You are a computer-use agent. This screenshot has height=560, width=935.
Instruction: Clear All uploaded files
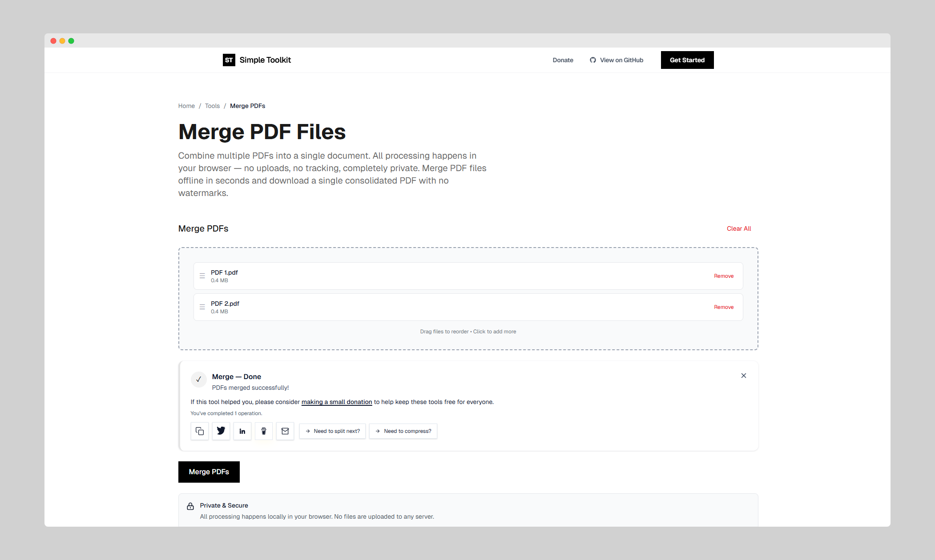(x=738, y=228)
